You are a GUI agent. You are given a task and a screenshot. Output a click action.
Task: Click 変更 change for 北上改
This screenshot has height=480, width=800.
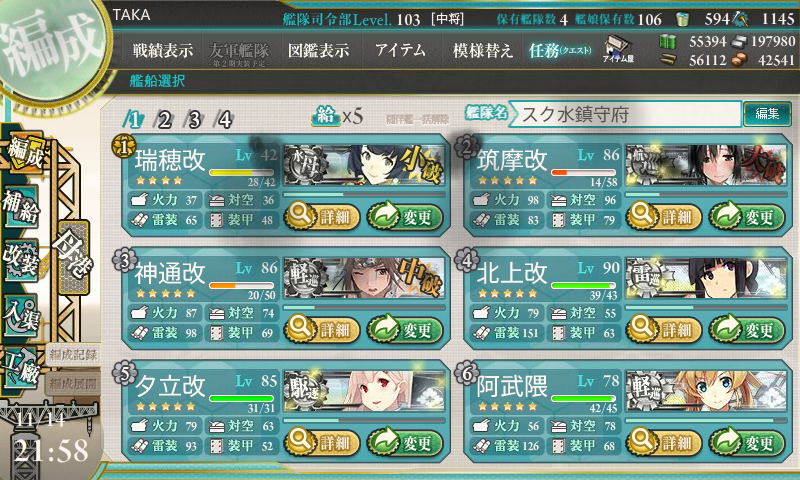(x=746, y=330)
